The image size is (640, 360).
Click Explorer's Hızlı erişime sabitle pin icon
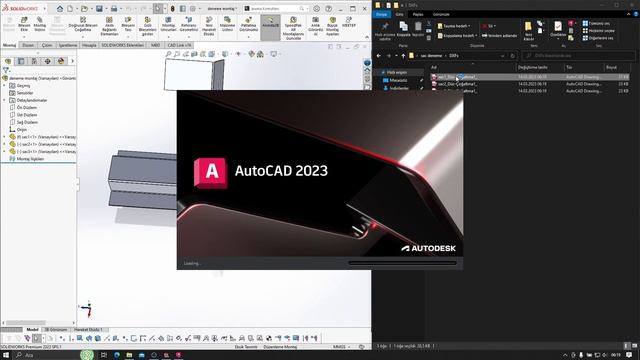click(384, 31)
